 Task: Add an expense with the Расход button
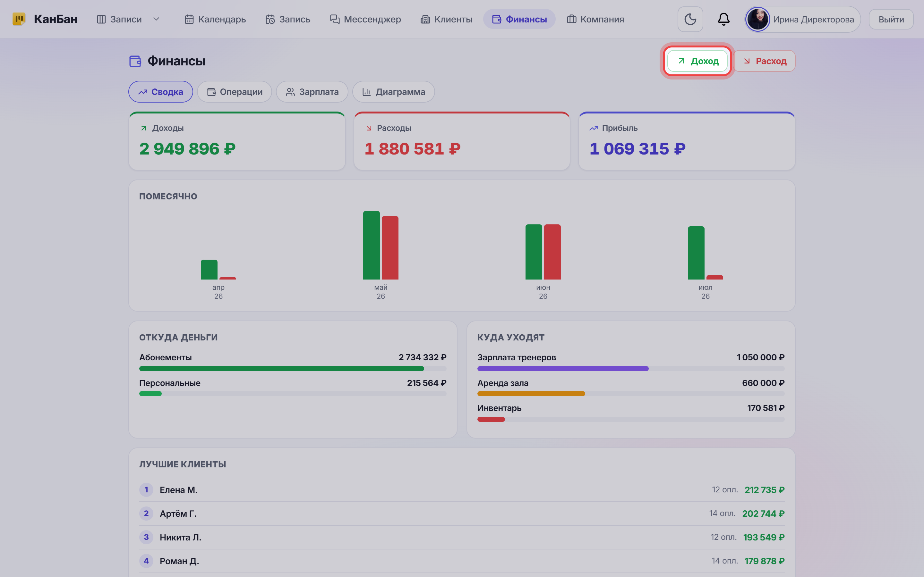click(x=765, y=61)
